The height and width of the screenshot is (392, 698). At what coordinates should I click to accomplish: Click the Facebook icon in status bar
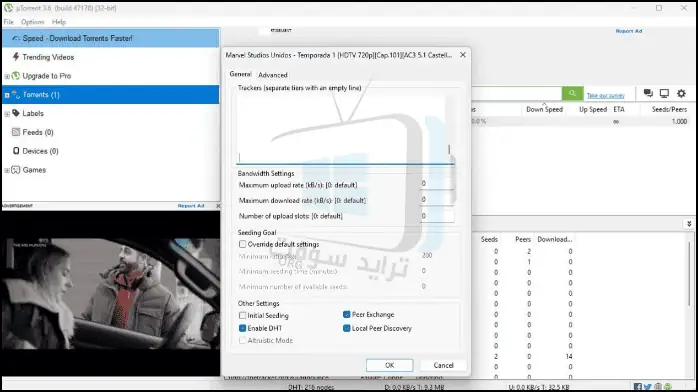[637, 387]
